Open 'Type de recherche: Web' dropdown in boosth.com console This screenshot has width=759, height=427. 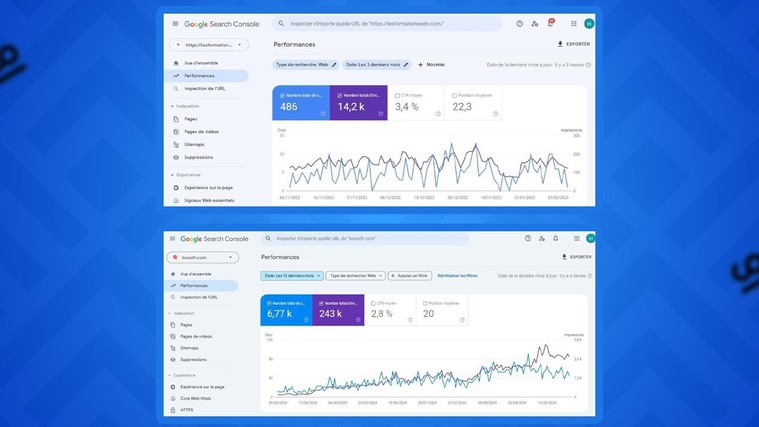pos(356,276)
